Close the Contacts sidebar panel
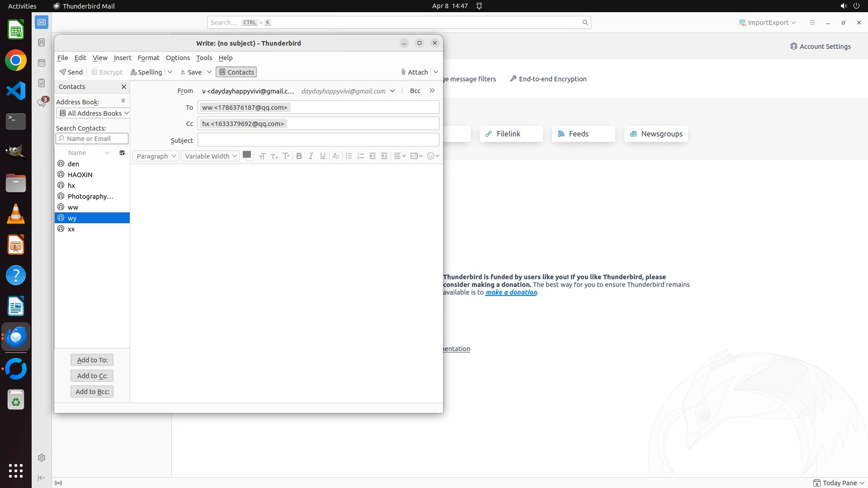Image resolution: width=868 pixels, height=488 pixels. [123, 87]
